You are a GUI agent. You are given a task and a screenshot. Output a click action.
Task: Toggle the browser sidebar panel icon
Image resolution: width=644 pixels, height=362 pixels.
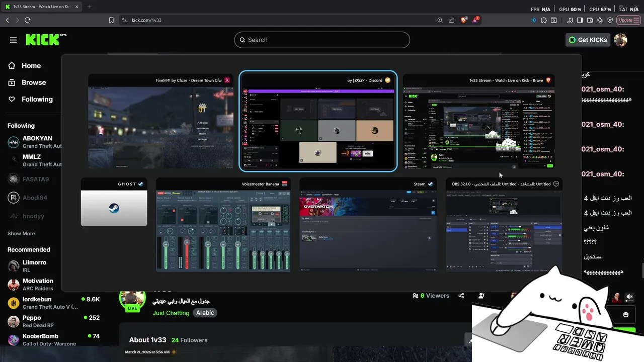(580, 20)
